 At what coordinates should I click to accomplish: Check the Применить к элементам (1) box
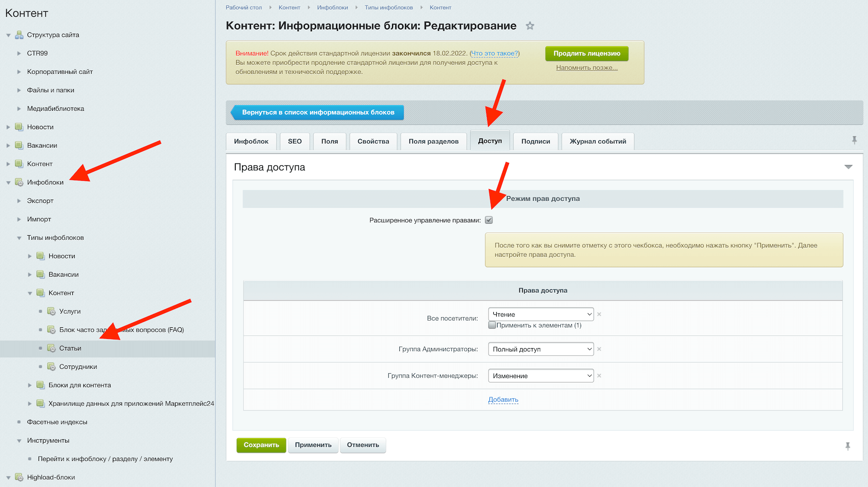(492, 325)
